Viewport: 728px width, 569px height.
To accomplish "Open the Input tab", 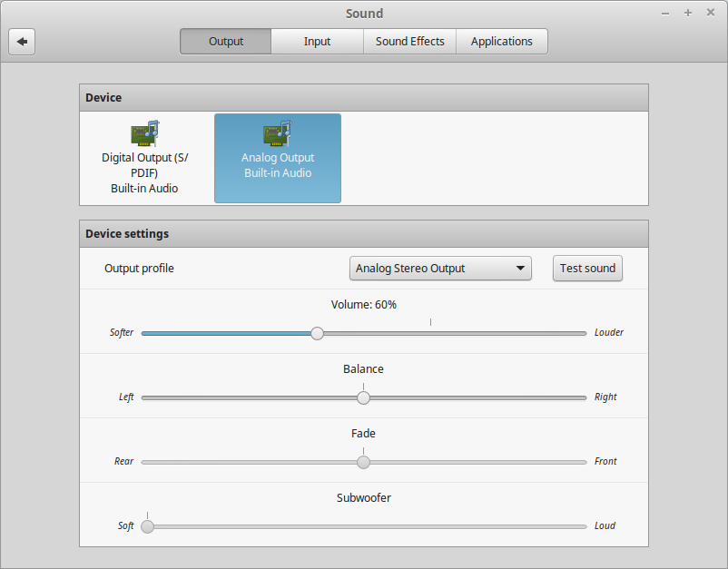I will tap(317, 42).
